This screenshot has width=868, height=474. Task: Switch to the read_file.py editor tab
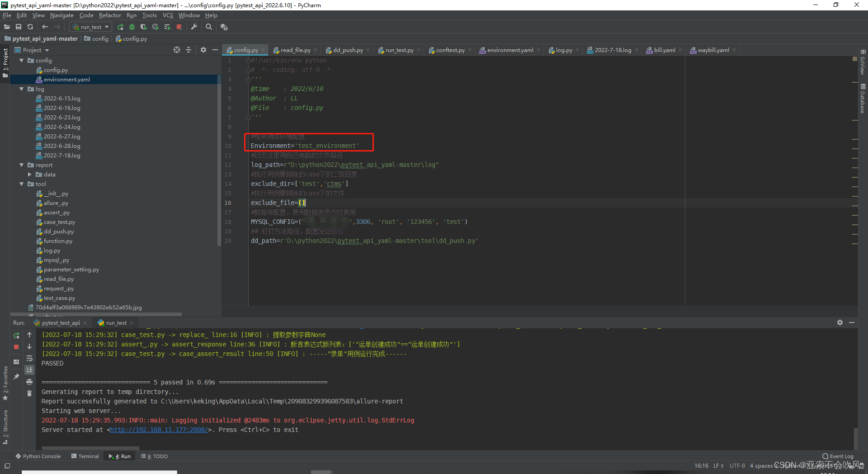click(295, 50)
